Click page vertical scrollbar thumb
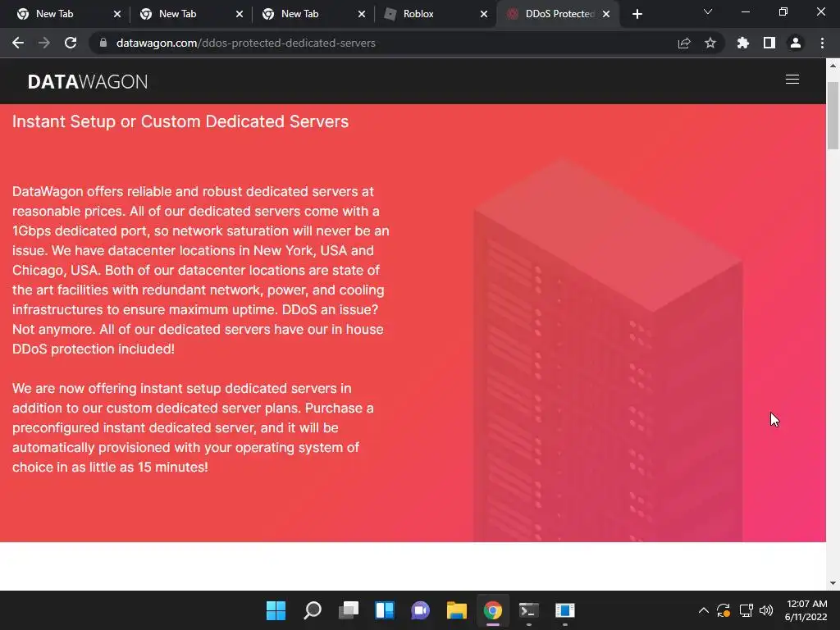840x630 pixels. 833,115
